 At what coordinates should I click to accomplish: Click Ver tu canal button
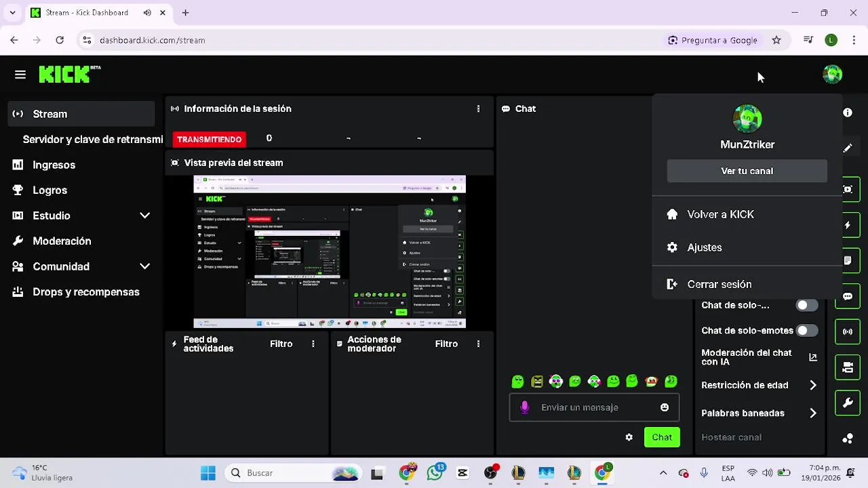tap(747, 171)
